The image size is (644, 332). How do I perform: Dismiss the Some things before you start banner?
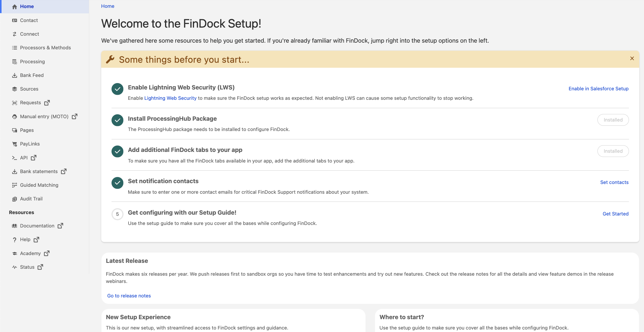(x=632, y=58)
